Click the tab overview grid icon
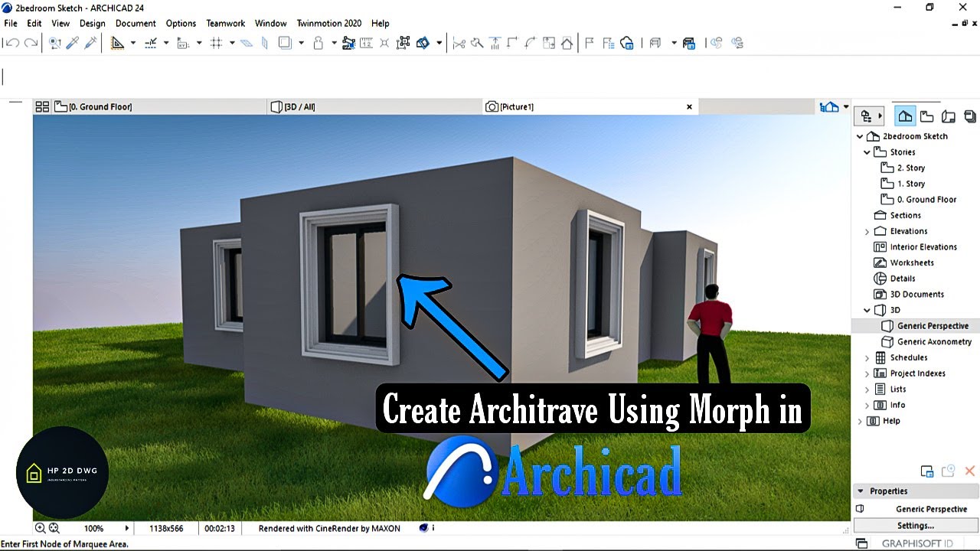 click(42, 106)
